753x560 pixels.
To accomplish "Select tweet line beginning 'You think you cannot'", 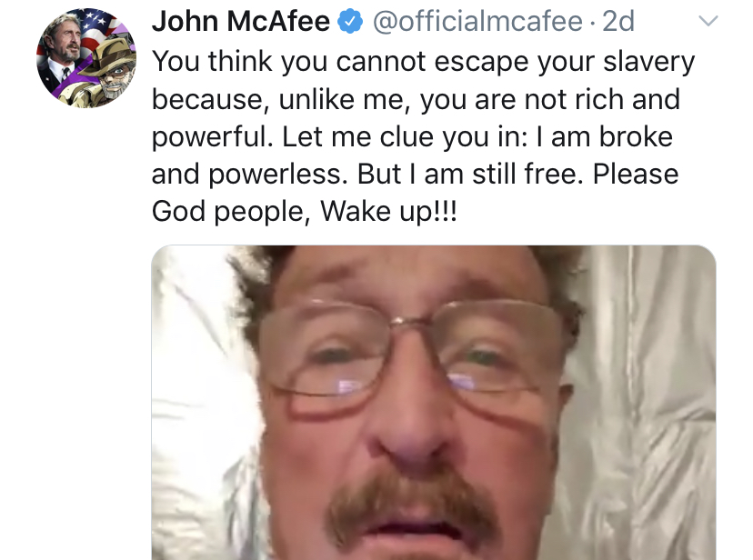I will 423,63.
